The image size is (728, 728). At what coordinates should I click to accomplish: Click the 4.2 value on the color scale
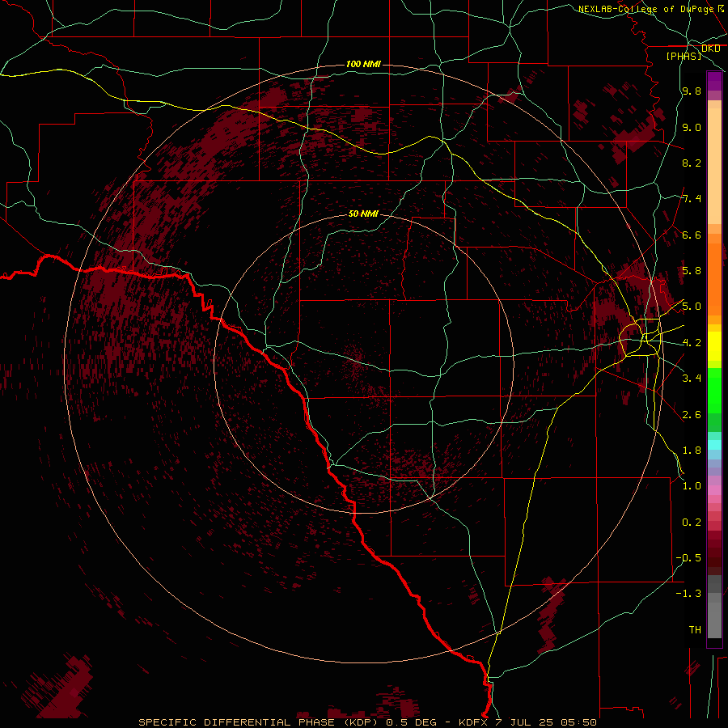coord(692,343)
